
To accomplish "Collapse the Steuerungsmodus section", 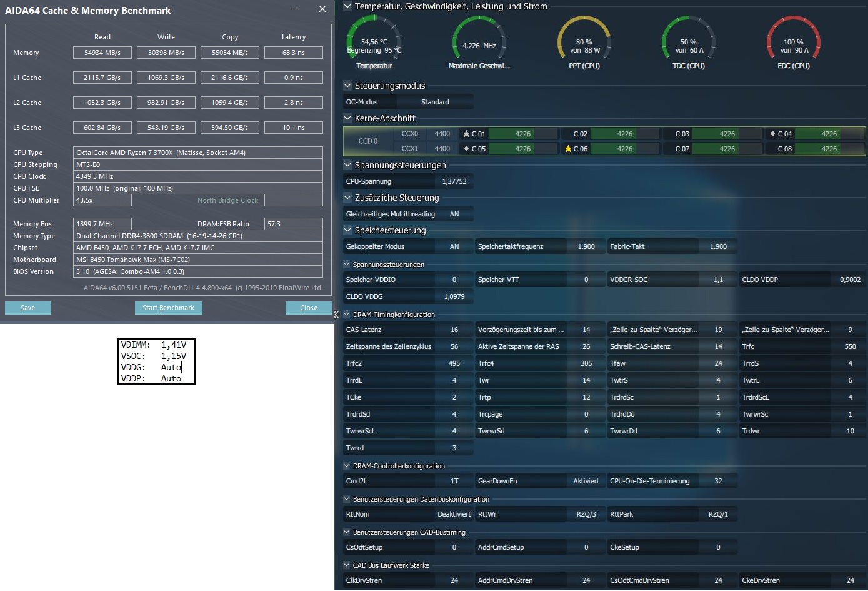I will coord(347,86).
